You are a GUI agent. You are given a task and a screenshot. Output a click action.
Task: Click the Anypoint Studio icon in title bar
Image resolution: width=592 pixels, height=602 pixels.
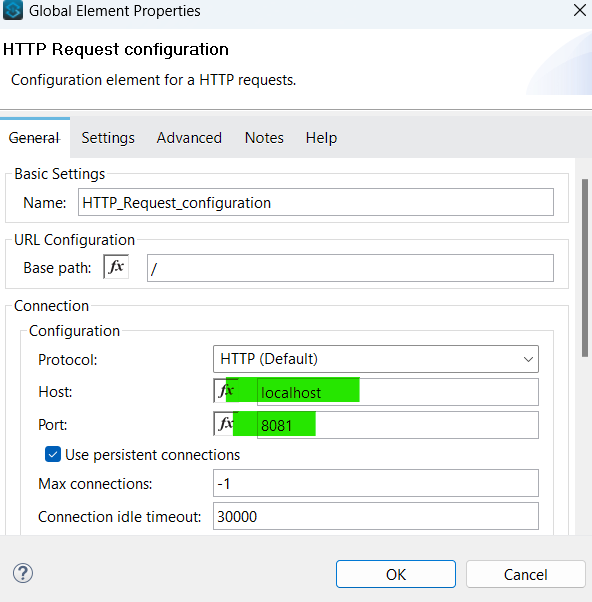click(x=13, y=10)
